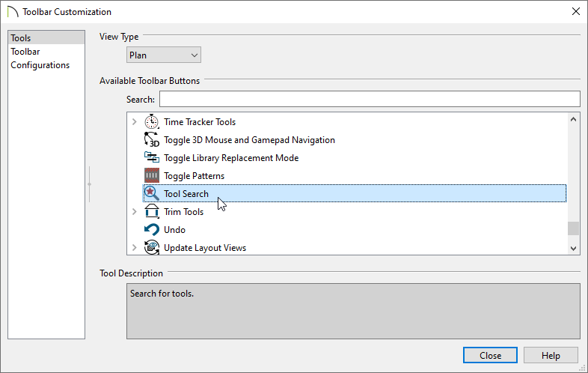588x373 pixels.
Task: Click the Trim Tools icon
Action: pyautogui.click(x=152, y=212)
